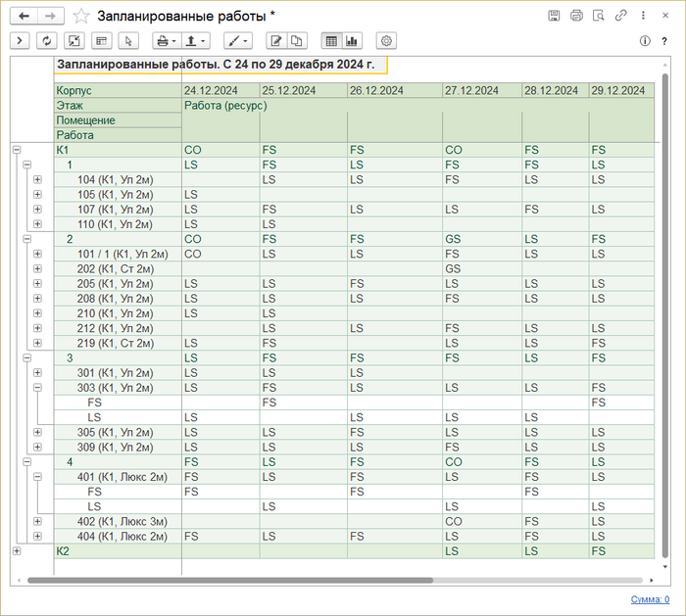Expand the K2 building group

[16, 551]
